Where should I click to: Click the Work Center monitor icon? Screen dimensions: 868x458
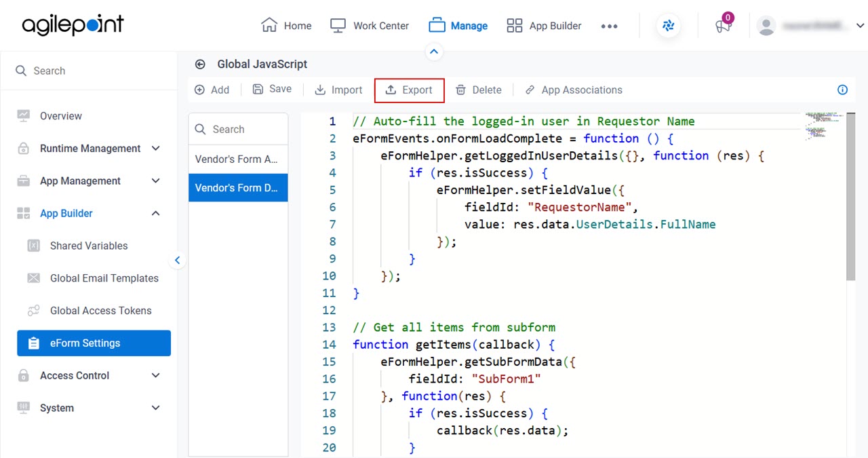click(x=338, y=26)
